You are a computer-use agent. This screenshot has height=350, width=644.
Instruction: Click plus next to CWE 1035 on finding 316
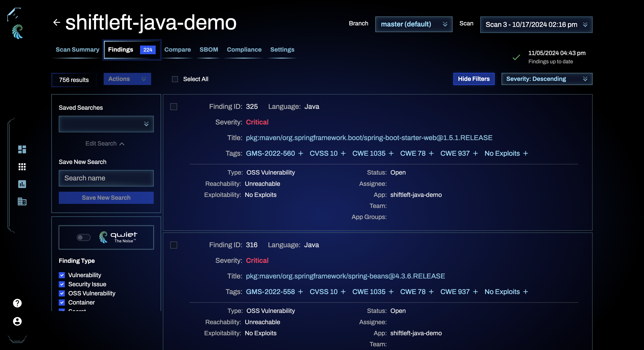point(391,292)
